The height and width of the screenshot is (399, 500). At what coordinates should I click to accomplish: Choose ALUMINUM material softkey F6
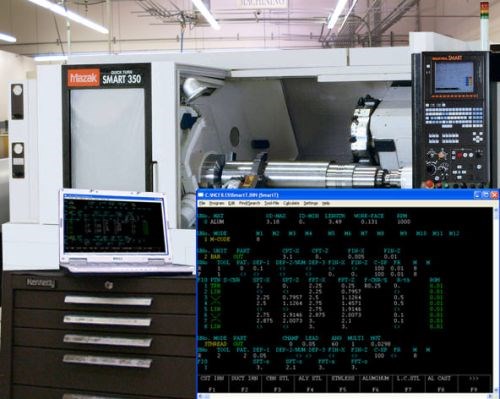pos(376,383)
